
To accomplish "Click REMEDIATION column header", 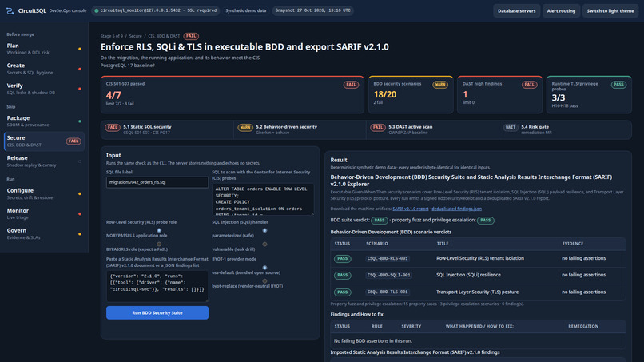I will pyautogui.click(x=582, y=326).
